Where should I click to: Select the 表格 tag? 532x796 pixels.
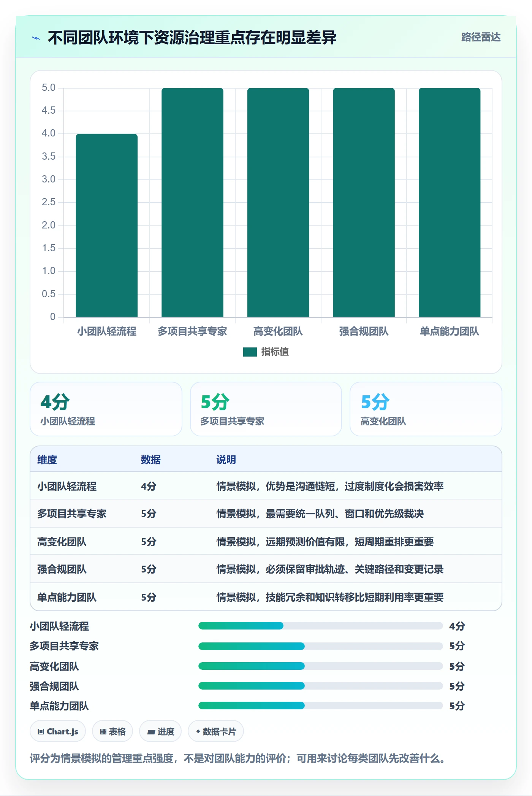[x=112, y=731]
